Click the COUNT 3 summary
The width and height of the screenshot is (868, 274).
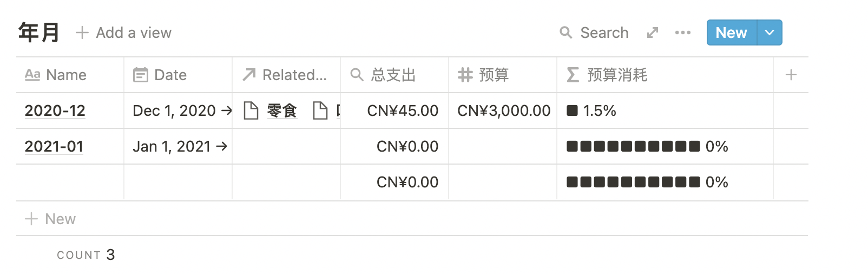(86, 255)
